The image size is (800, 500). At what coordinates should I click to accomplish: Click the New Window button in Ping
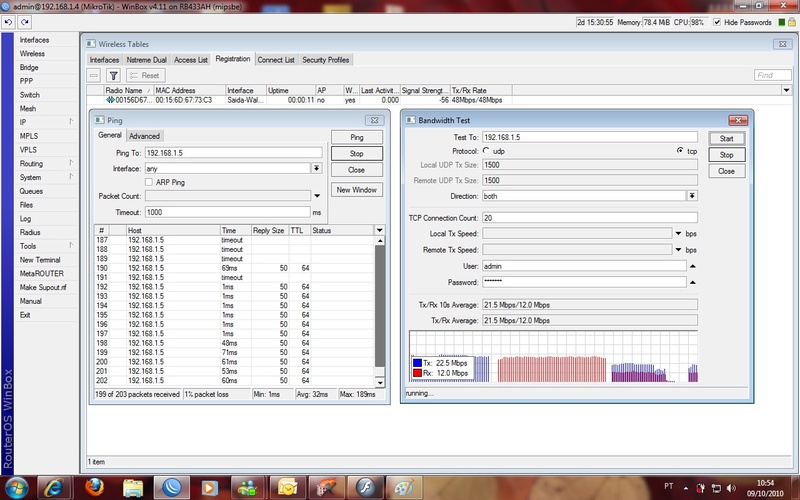pos(356,189)
